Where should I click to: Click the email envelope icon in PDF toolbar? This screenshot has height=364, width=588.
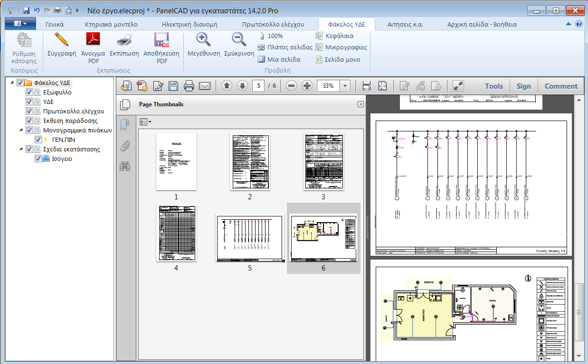[205, 86]
